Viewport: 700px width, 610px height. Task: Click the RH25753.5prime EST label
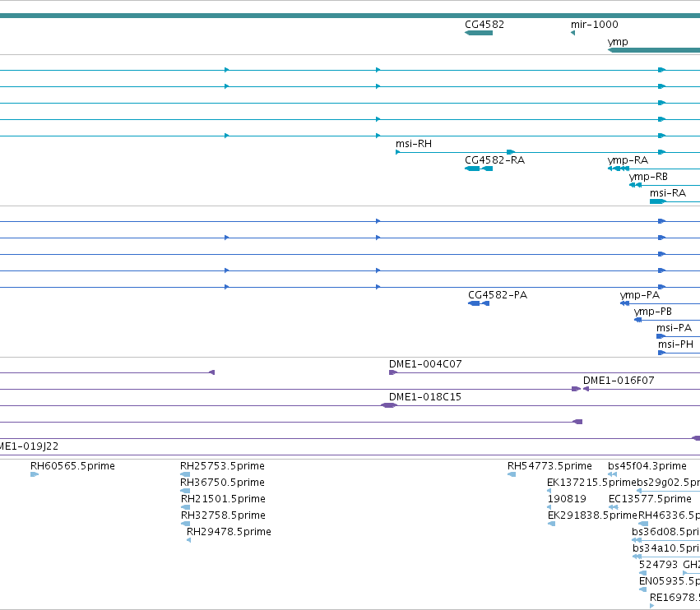pos(222,466)
